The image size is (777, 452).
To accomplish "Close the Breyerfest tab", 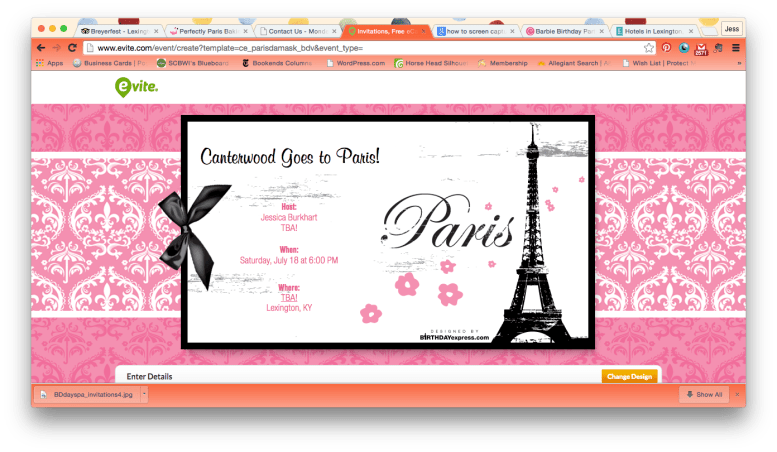I will point(156,31).
